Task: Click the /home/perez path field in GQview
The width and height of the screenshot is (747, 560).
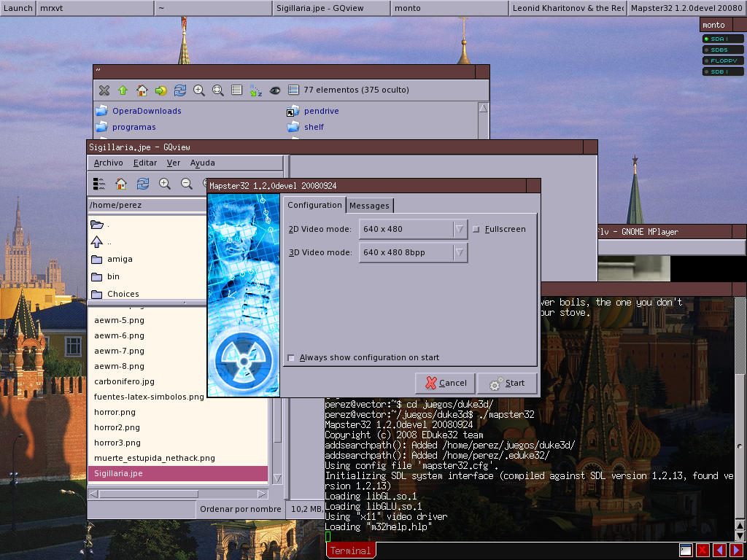Action: [147, 205]
